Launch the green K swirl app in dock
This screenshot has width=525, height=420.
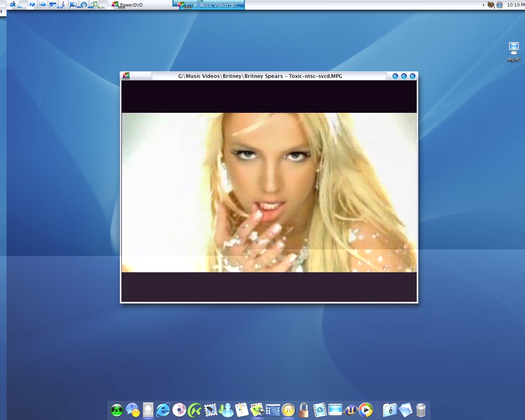(x=195, y=410)
